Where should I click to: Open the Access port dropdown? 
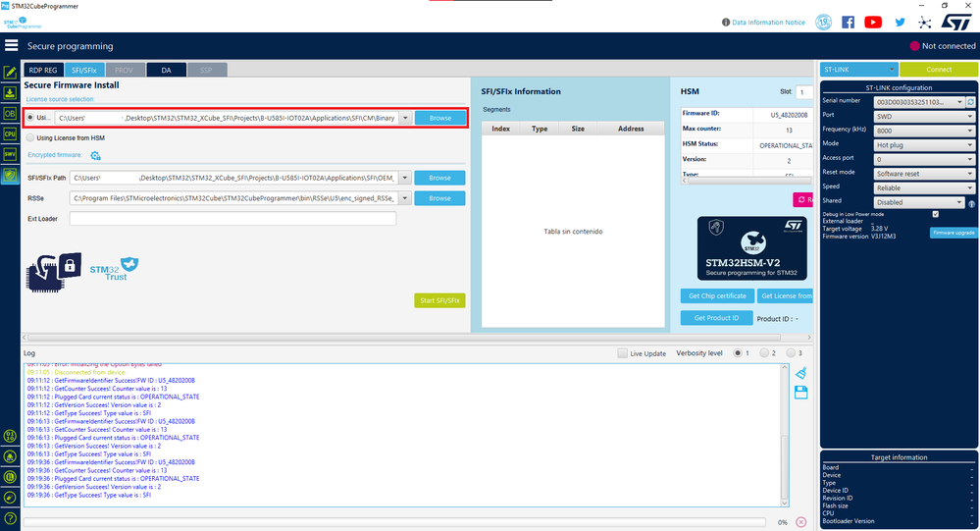[924, 159]
